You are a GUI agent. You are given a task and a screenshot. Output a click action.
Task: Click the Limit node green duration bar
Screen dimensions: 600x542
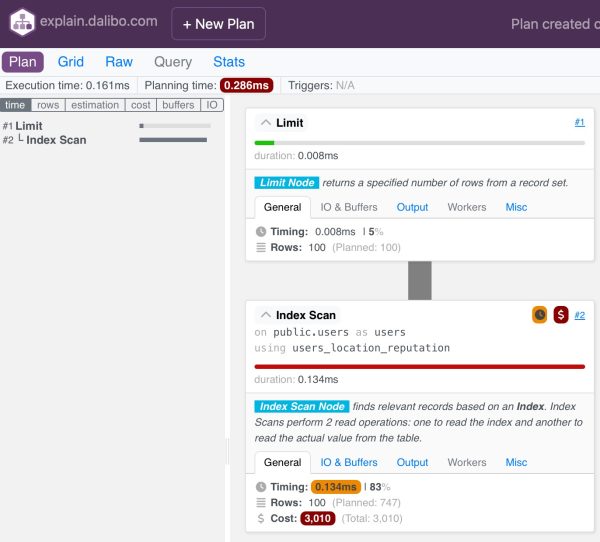(x=264, y=143)
